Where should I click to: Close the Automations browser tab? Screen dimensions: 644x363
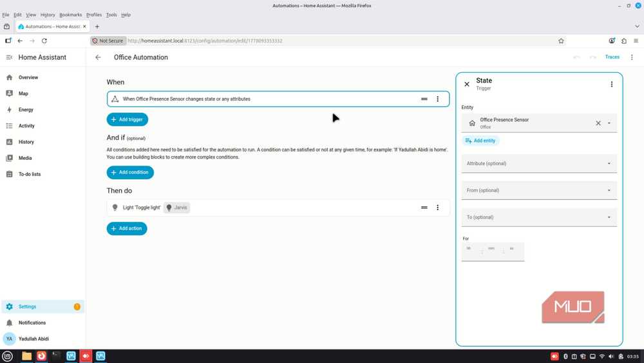coord(84,26)
